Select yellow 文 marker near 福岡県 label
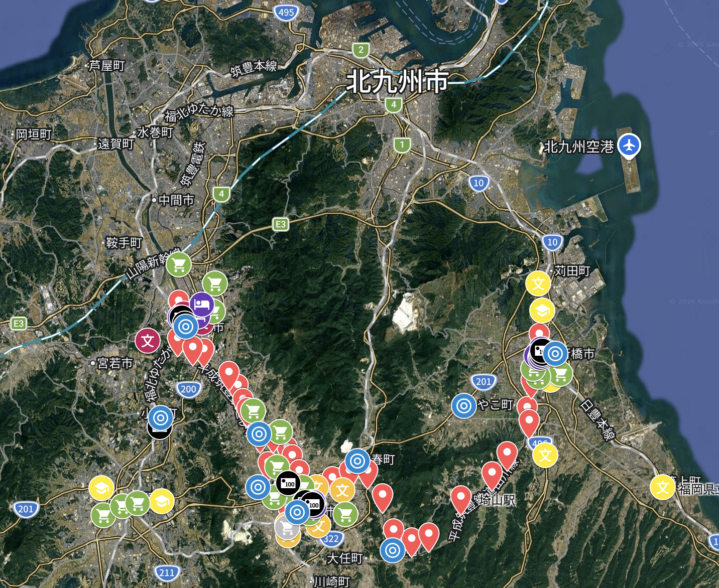The image size is (719, 588). coord(662,487)
